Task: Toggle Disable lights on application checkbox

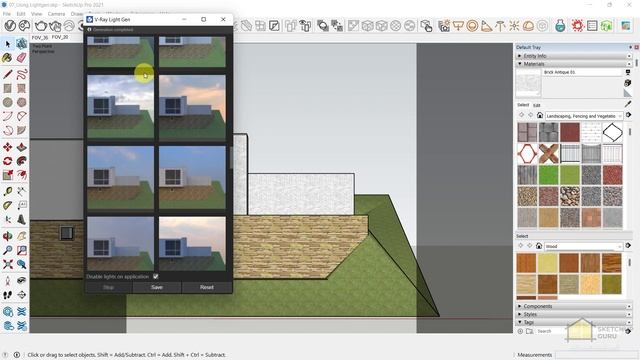Action: point(156,276)
